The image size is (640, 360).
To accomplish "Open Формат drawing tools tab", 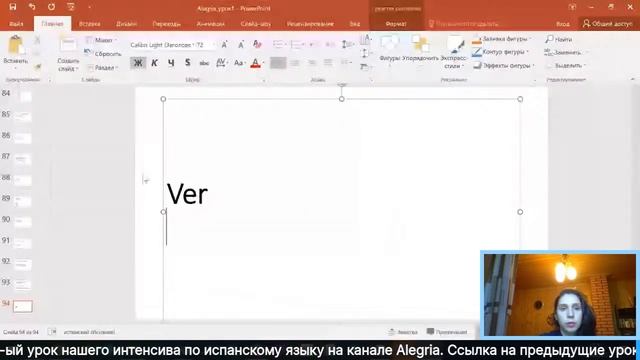I will click(396, 24).
